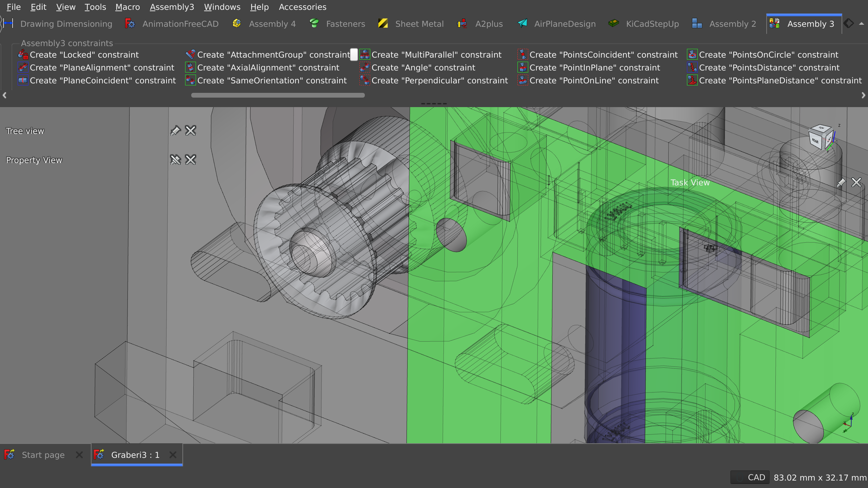Create a "PlaneAlignment" constraint

pos(96,67)
